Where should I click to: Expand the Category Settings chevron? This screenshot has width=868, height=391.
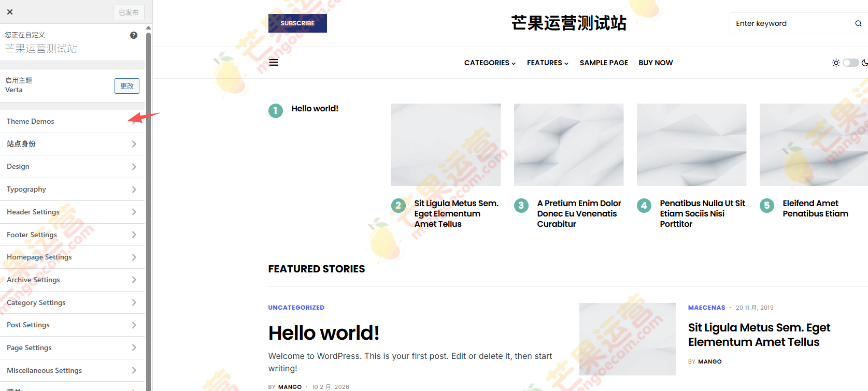pyautogui.click(x=134, y=302)
